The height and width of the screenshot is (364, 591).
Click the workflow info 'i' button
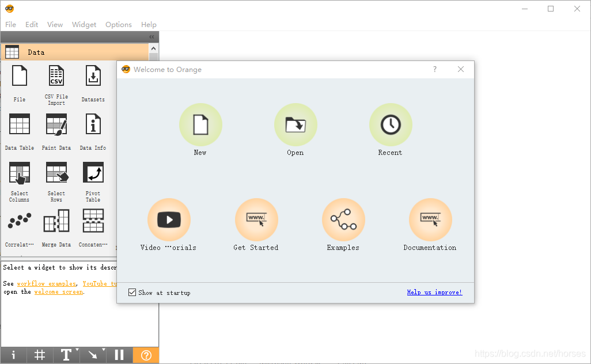[13, 355]
